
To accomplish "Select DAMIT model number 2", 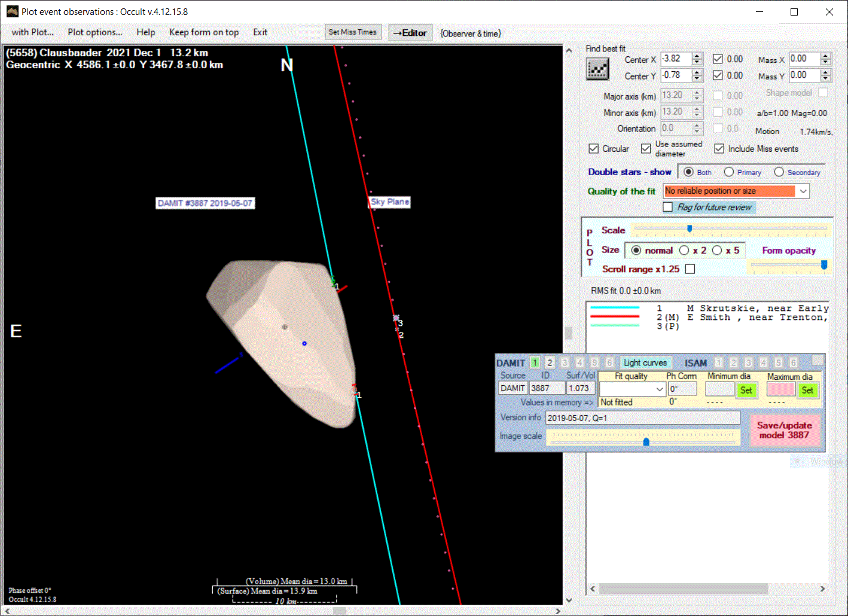I will click(x=550, y=362).
